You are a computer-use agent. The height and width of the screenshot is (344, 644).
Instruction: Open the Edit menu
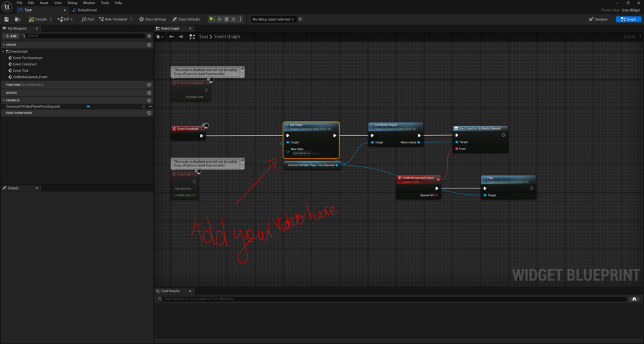31,3
